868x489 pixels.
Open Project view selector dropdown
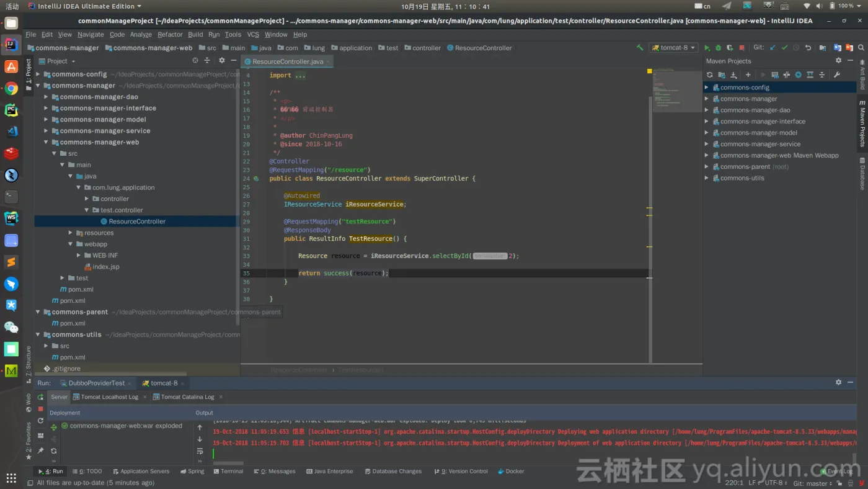click(x=57, y=61)
